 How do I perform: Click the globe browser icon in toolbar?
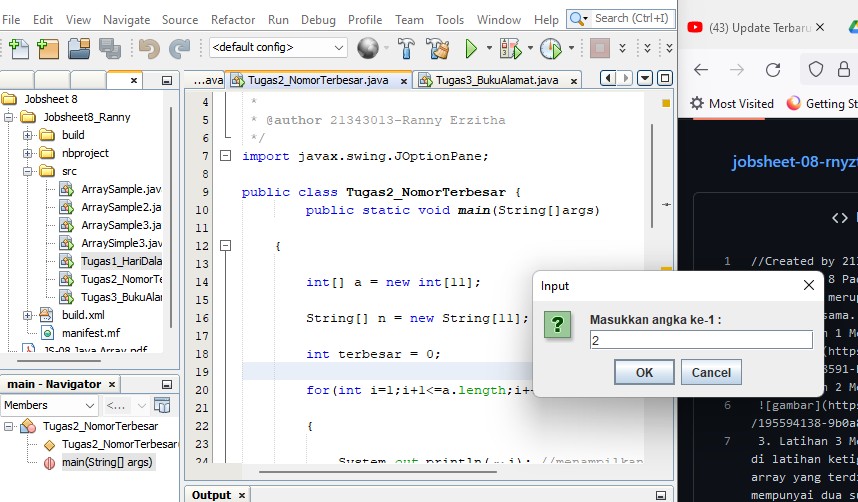point(368,48)
